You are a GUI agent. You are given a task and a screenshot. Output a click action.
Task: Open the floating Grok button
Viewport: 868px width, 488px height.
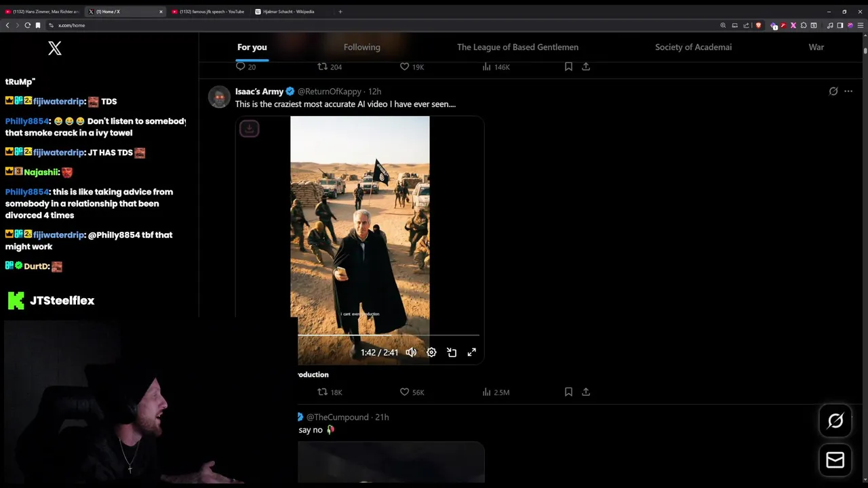(x=835, y=421)
